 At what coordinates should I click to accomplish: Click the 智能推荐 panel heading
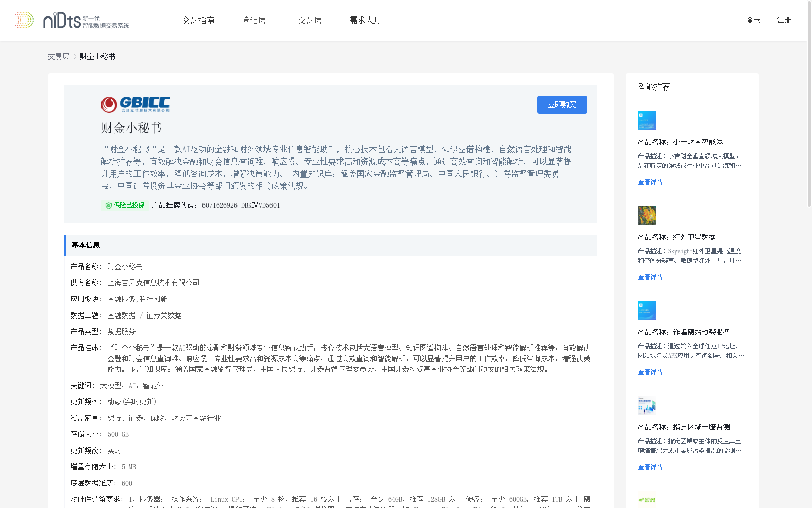[x=654, y=87]
